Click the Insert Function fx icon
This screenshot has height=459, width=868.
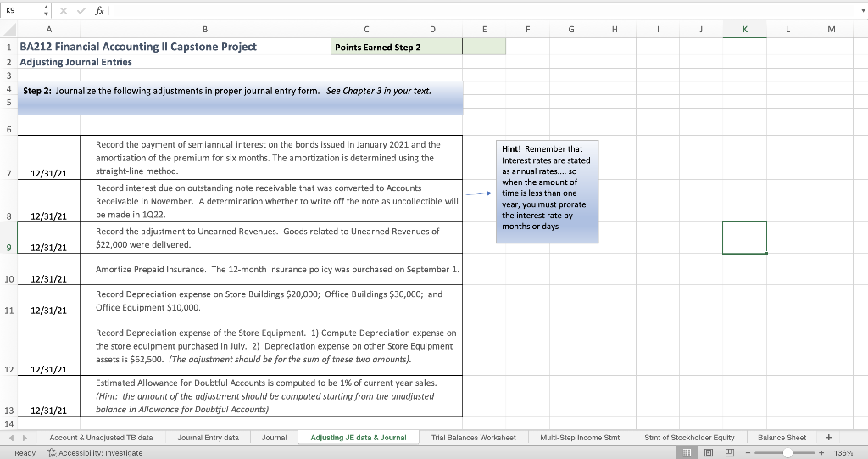coord(99,10)
